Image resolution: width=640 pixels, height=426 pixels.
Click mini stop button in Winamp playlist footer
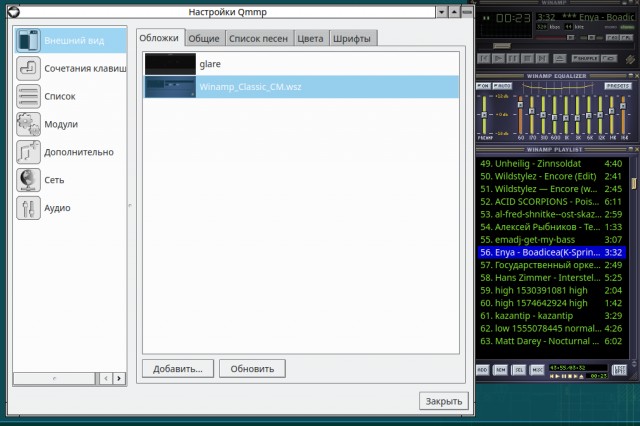pos(570,376)
